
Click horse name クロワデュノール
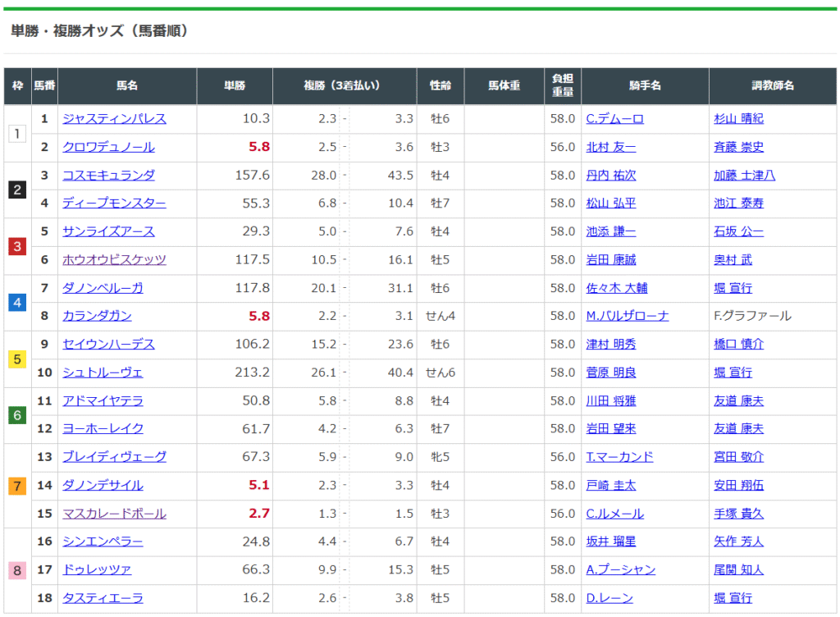click(108, 148)
